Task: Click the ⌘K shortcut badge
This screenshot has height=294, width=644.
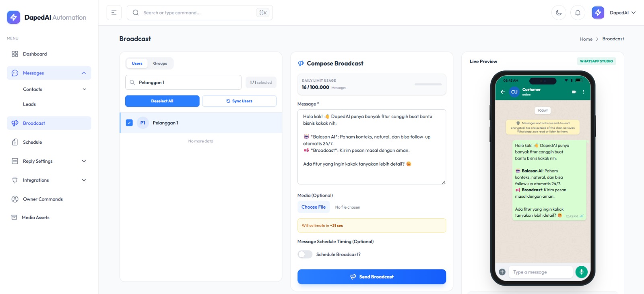Action: 263,12
